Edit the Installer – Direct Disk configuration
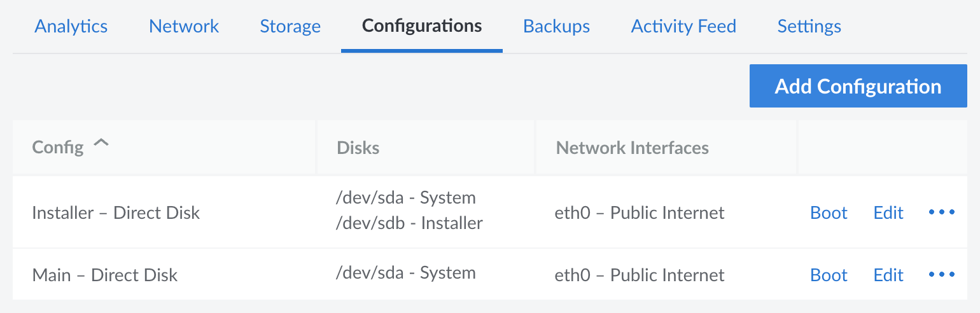 (888, 212)
